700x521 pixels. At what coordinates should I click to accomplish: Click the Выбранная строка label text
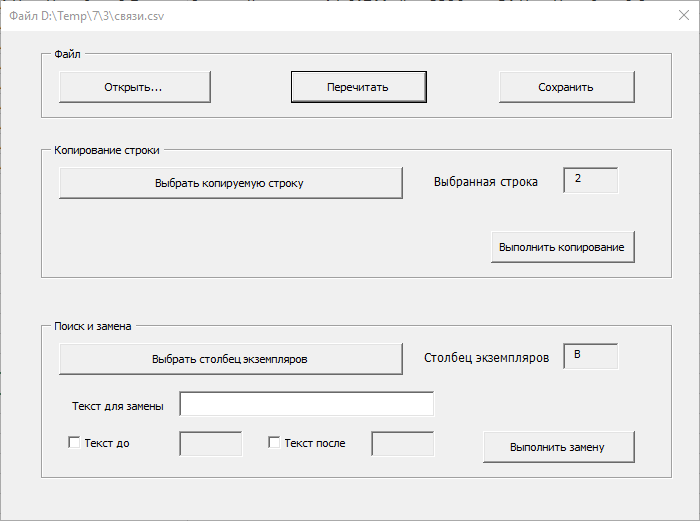[x=486, y=182]
